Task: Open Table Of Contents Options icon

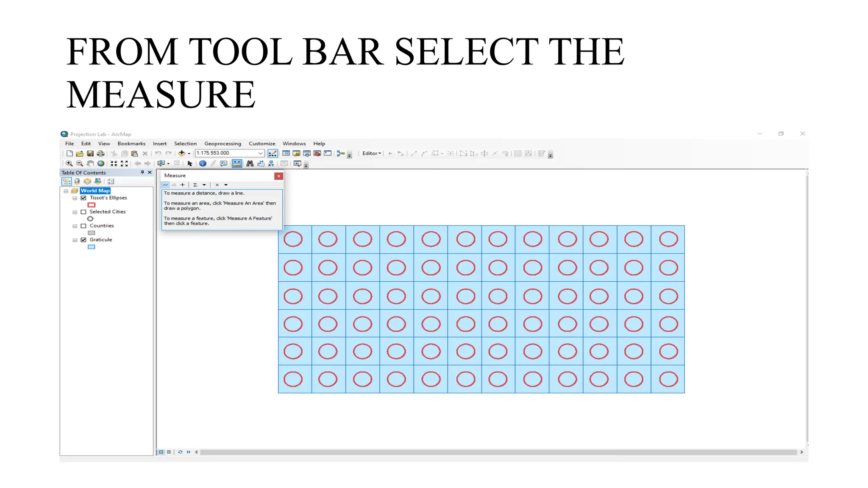Action: click(111, 181)
